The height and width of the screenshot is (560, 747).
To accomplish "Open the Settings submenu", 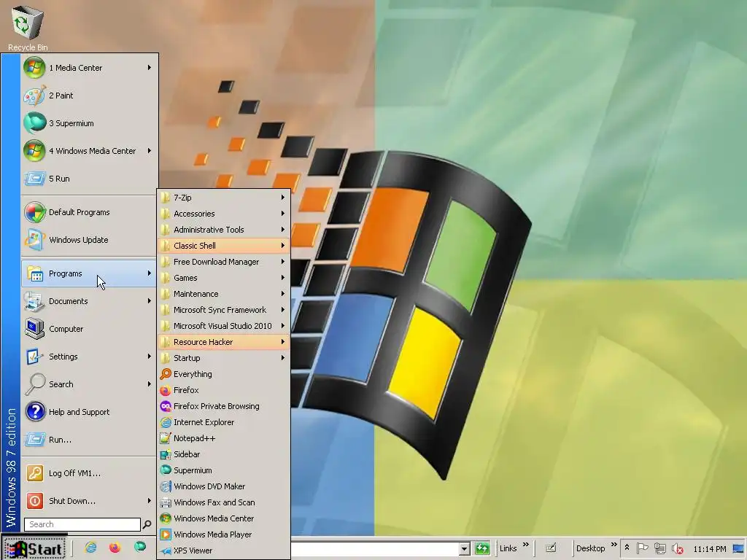I will point(89,356).
